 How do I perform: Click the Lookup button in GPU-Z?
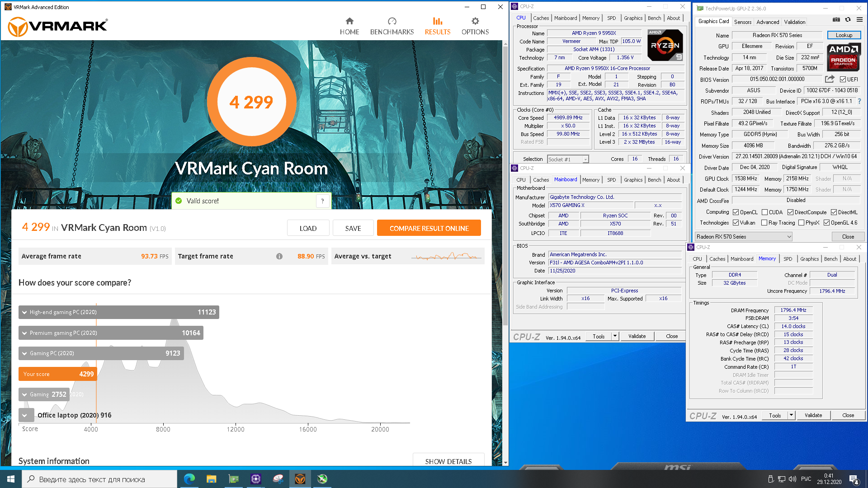pyautogui.click(x=844, y=35)
